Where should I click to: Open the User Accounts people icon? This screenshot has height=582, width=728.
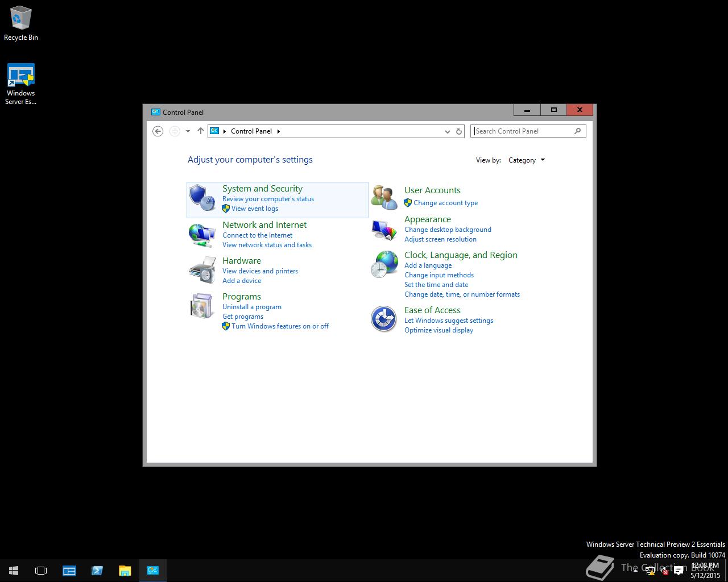click(384, 197)
